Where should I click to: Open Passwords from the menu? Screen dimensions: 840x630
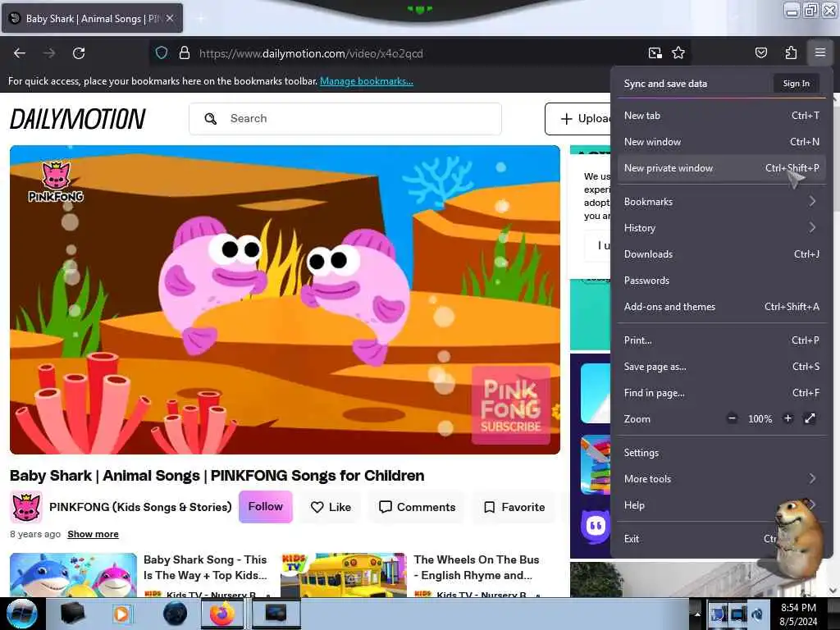coord(722,281)
